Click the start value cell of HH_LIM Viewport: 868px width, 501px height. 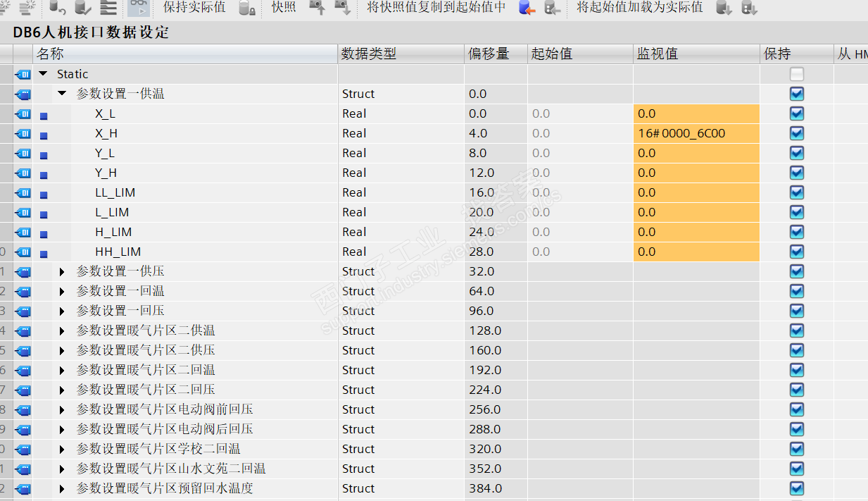coord(581,252)
